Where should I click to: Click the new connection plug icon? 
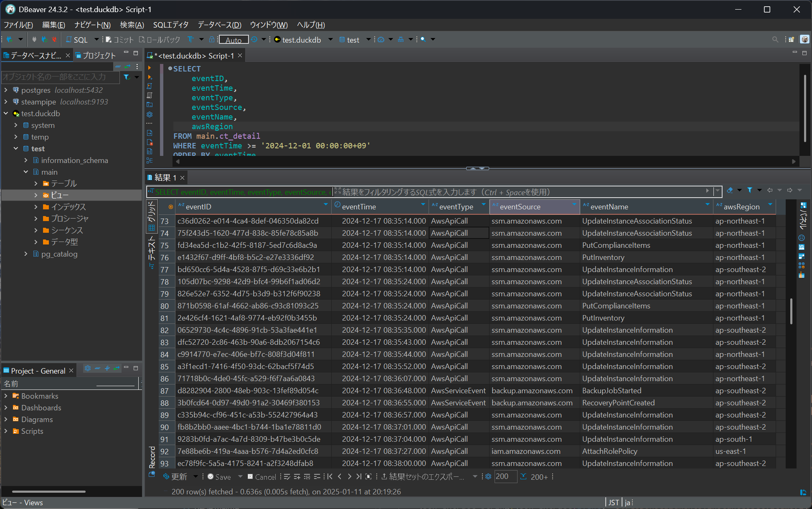click(x=9, y=40)
